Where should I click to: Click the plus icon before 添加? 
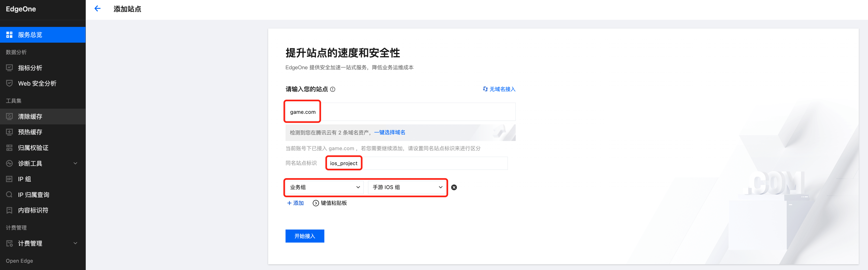pyautogui.click(x=289, y=203)
